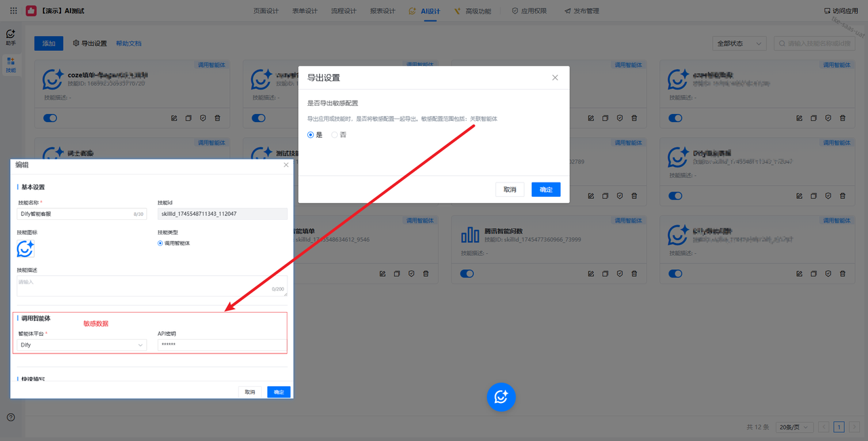Close the 导出设置 dialog with X

point(555,78)
